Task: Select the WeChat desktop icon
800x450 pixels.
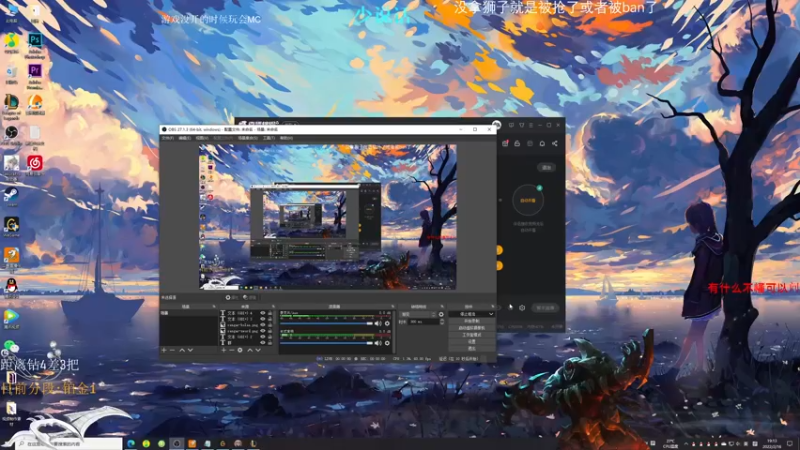Action: 11,347
